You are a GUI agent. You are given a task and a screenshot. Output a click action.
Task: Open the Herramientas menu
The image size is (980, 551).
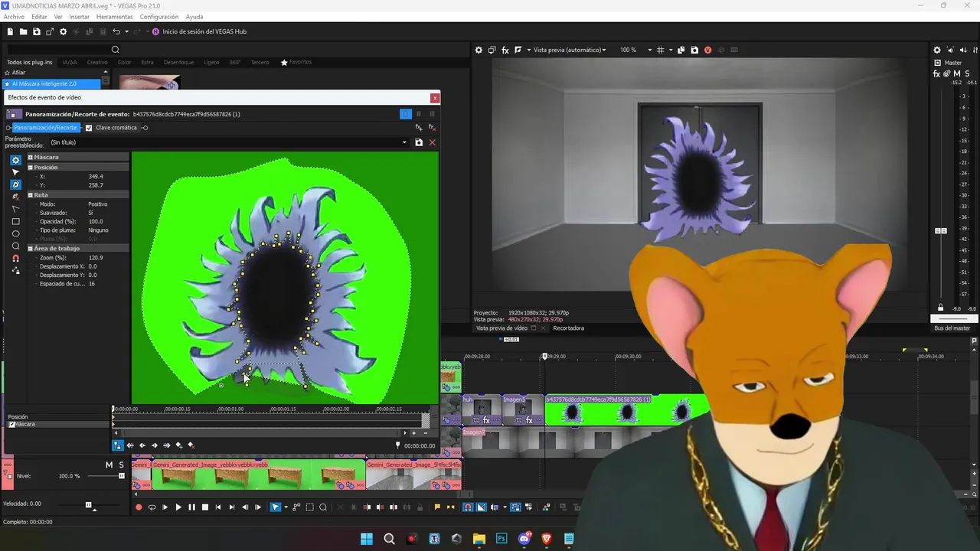click(x=115, y=17)
